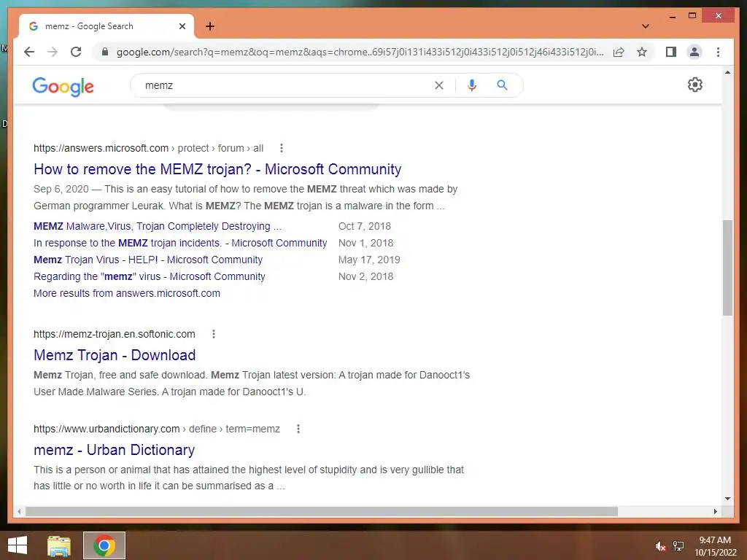Click the 'Oct 7, 2018' date text
The width and height of the screenshot is (747, 560).
pos(365,226)
